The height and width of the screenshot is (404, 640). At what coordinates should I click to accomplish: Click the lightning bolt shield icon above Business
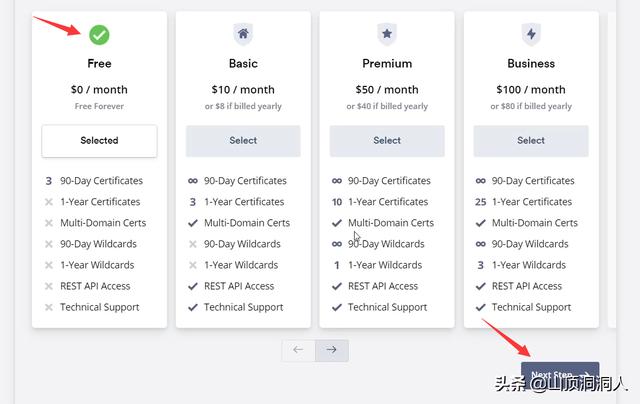(531, 34)
